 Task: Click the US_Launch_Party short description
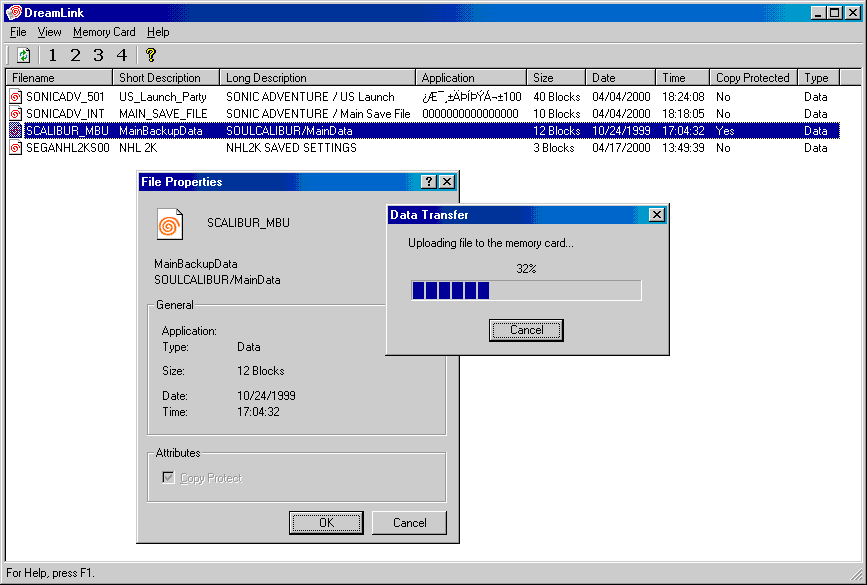coord(163,97)
